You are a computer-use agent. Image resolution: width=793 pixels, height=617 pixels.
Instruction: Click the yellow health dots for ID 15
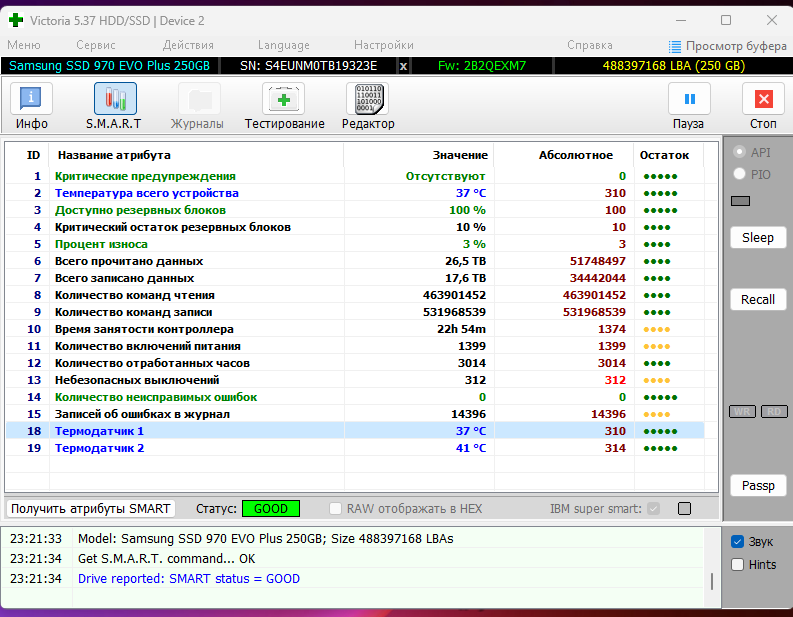point(656,414)
